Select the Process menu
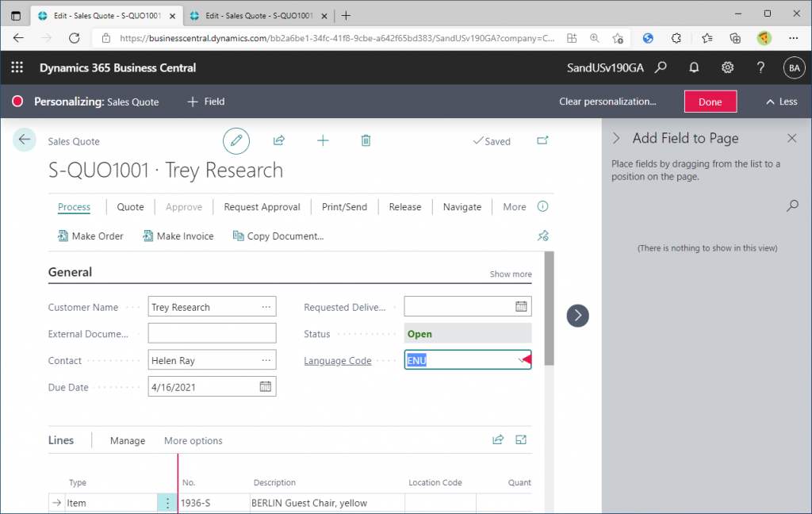This screenshot has width=812, height=514. [74, 207]
